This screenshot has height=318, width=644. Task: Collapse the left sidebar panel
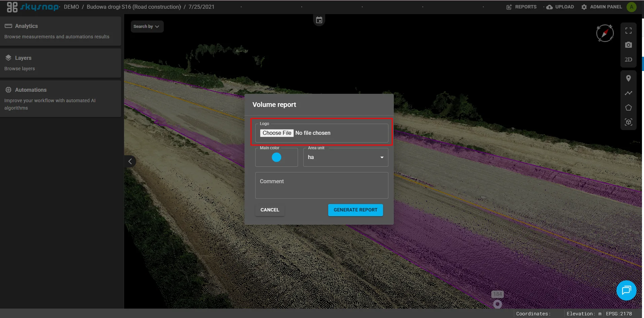tap(130, 161)
